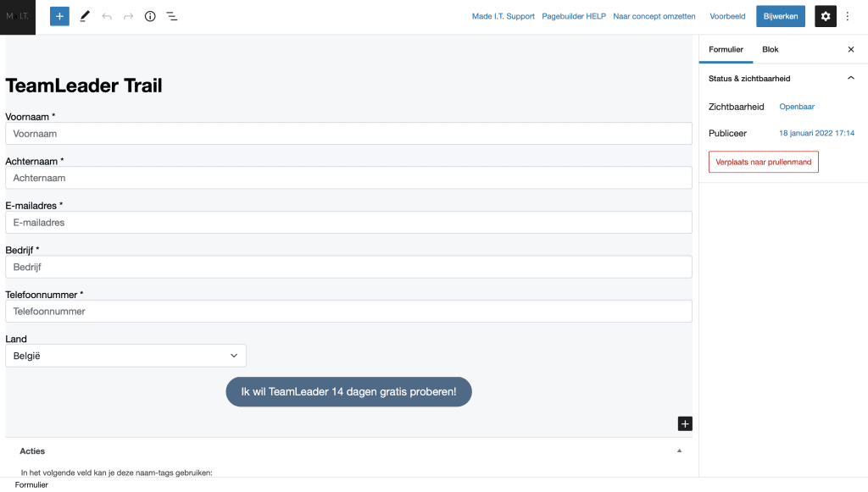
Task: Click the M.I.T. site logo
Action: tap(18, 17)
